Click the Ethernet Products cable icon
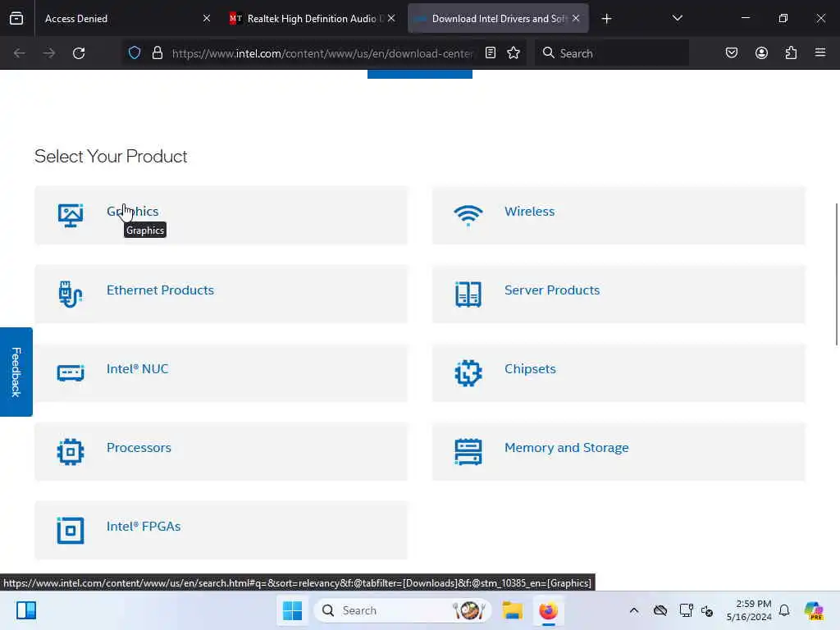Viewport: 840px width, 630px height. [x=71, y=294]
